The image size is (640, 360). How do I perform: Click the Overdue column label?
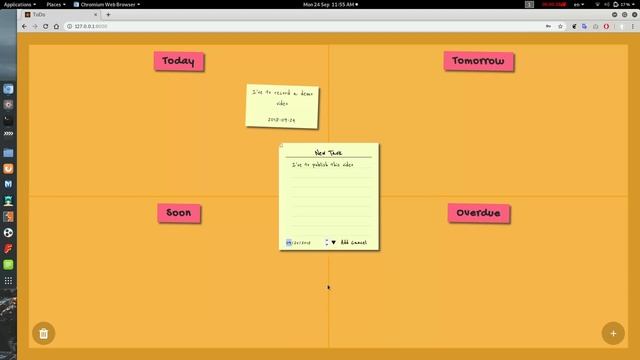click(478, 213)
